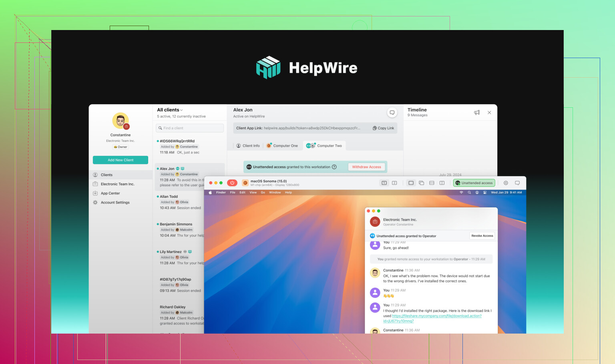615x364 pixels.
Task: Click macOS Sonoma (15.0) device title
Action: coord(269,181)
